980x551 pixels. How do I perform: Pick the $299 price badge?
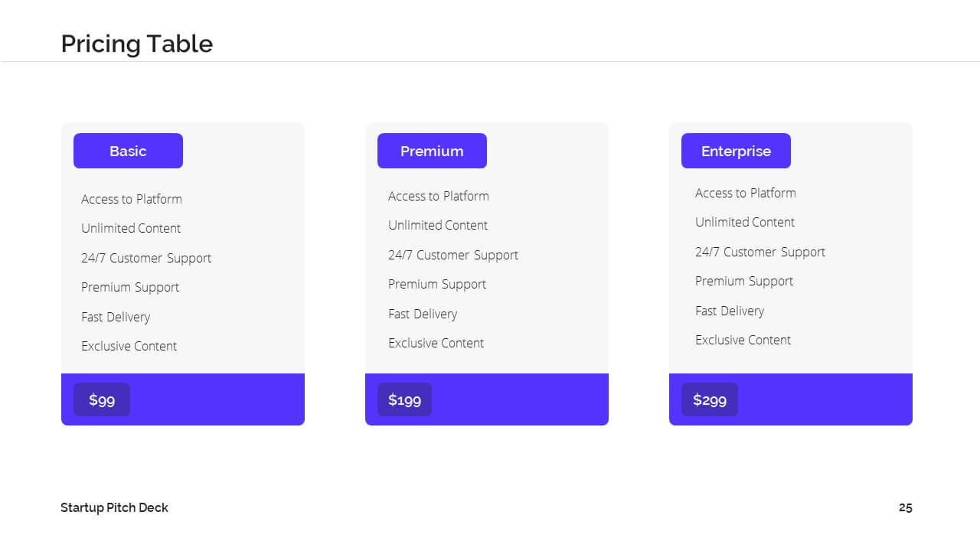(x=710, y=399)
